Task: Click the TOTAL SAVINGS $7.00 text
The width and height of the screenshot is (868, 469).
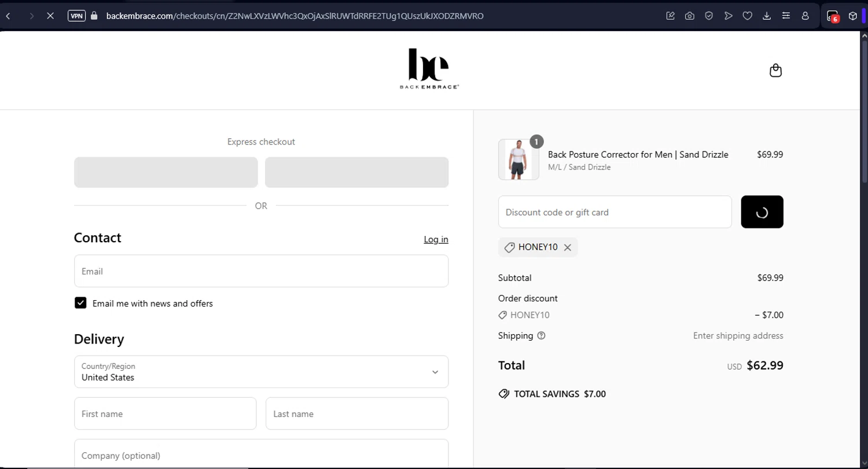Action: pyautogui.click(x=560, y=394)
